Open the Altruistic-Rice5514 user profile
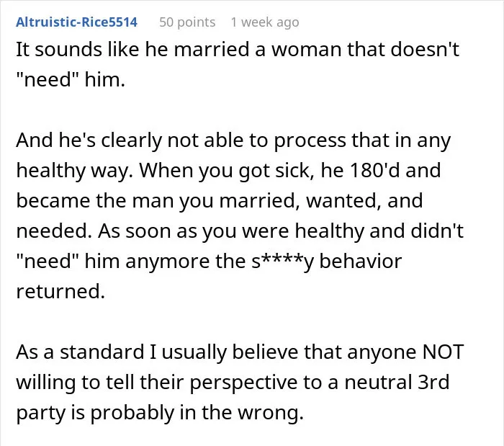The image size is (504, 446). 76,22
